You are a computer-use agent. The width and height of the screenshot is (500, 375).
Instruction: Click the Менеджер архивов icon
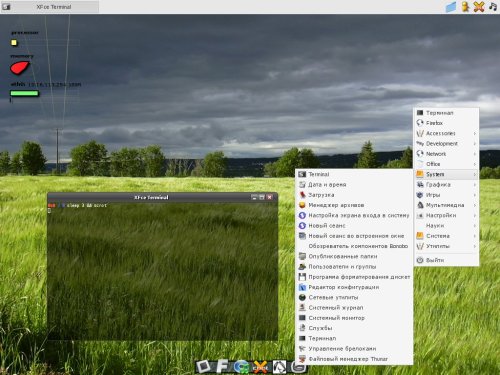click(302, 205)
